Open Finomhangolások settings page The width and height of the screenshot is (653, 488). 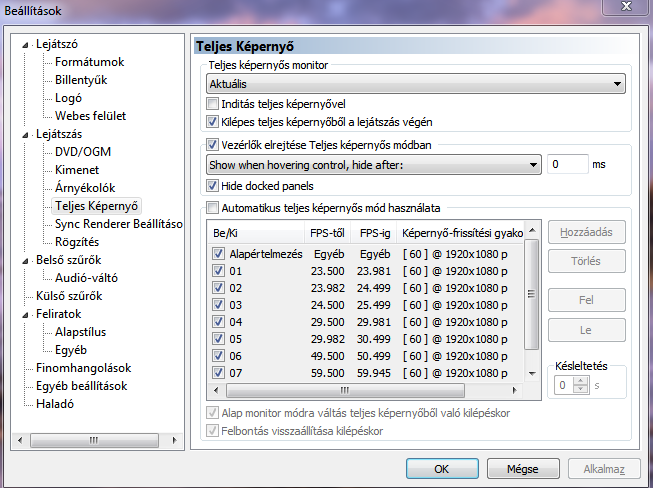(83, 368)
